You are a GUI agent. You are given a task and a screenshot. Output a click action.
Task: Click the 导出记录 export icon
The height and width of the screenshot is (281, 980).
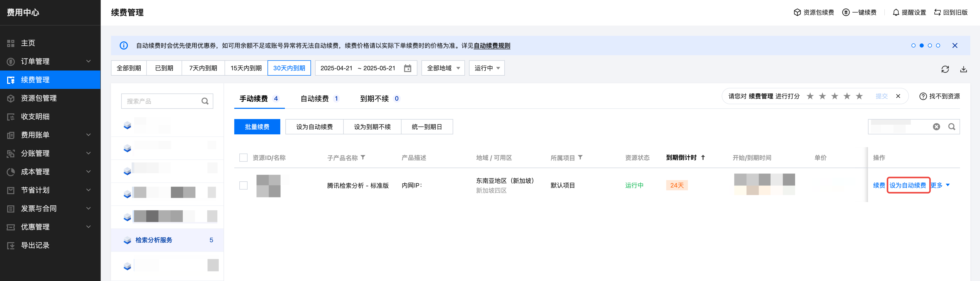point(11,246)
